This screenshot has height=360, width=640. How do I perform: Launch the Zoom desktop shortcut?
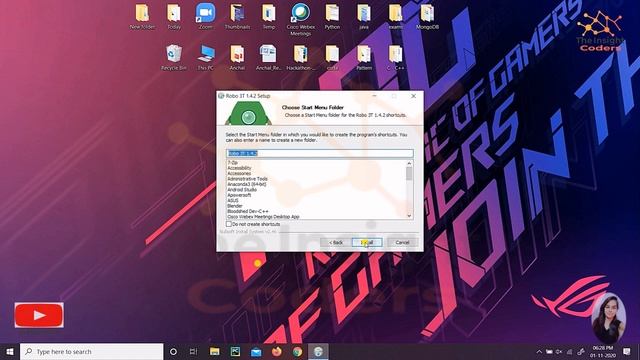[x=205, y=16]
